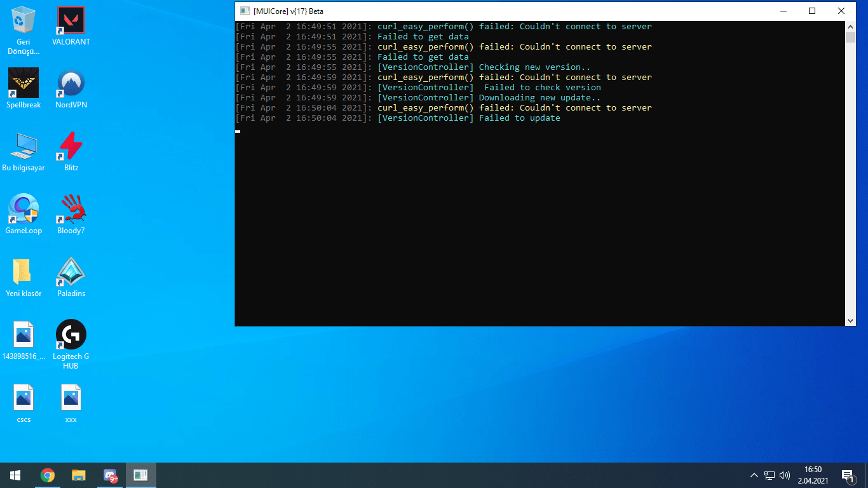868x488 pixels.
Task: Click the console scrollbar up arrow
Action: [850, 26]
